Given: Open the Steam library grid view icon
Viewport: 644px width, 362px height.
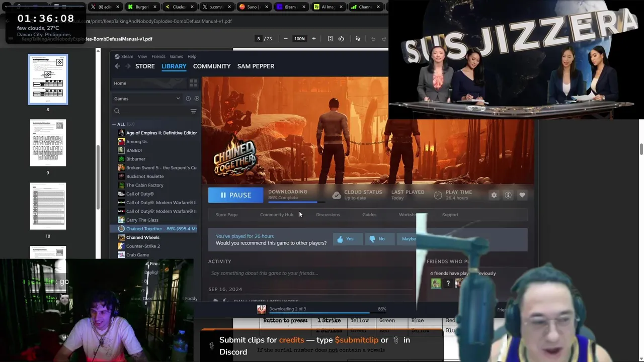Looking at the screenshot, I should (193, 83).
